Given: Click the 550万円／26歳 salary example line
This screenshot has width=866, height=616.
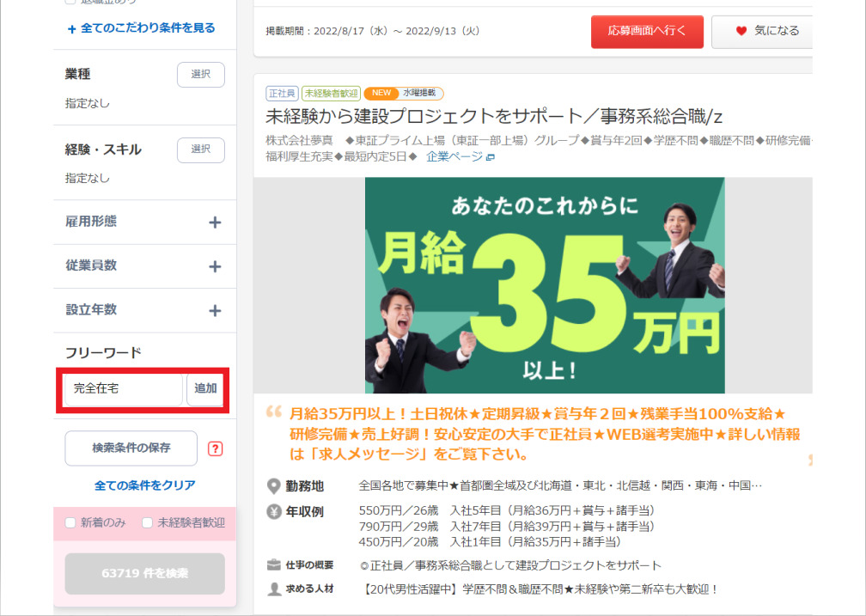Looking at the screenshot, I should tap(507, 510).
